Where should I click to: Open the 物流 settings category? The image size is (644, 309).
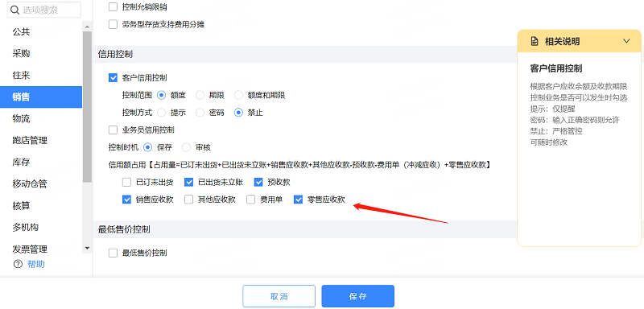pos(41,118)
